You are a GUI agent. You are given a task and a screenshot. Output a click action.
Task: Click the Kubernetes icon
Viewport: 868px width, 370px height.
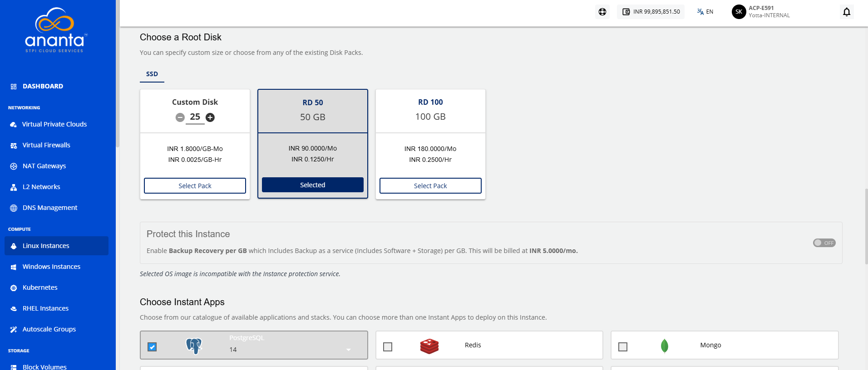(x=14, y=287)
